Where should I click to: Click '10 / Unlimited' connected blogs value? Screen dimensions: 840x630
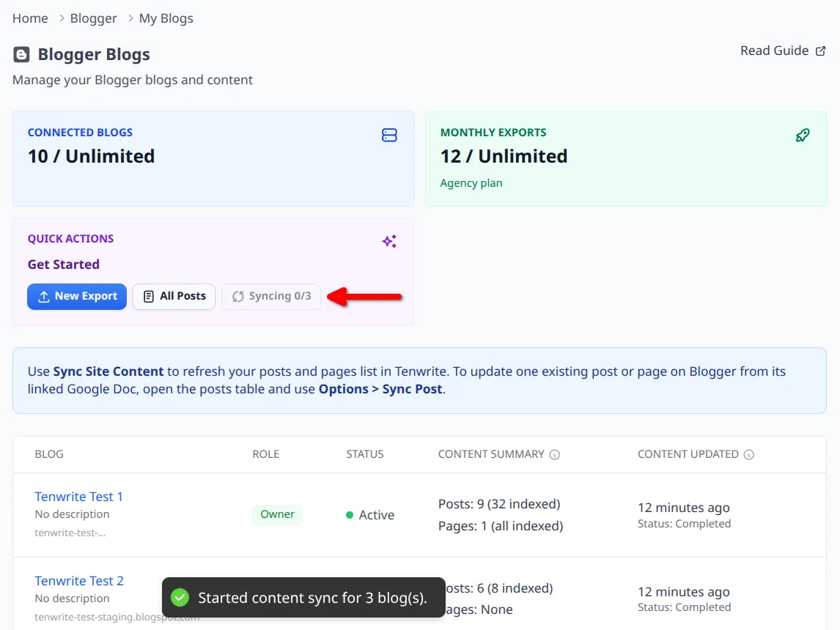pos(91,156)
